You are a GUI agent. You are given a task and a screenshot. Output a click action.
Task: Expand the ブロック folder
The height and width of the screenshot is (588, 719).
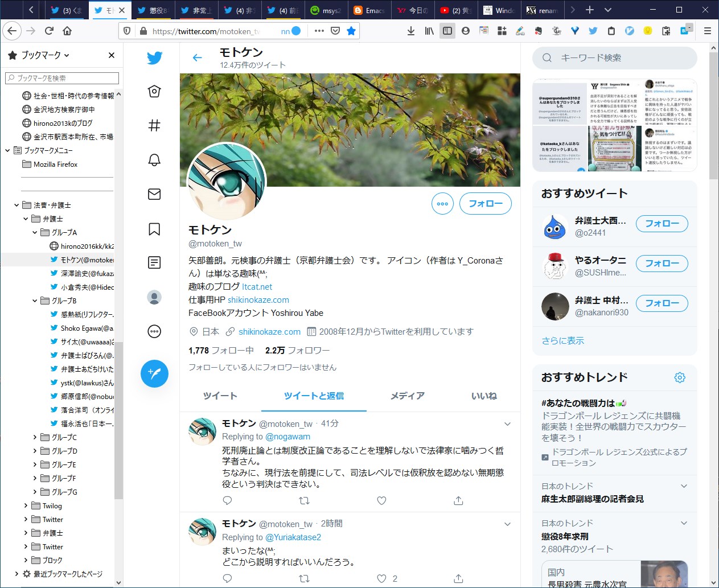coord(26,560)
